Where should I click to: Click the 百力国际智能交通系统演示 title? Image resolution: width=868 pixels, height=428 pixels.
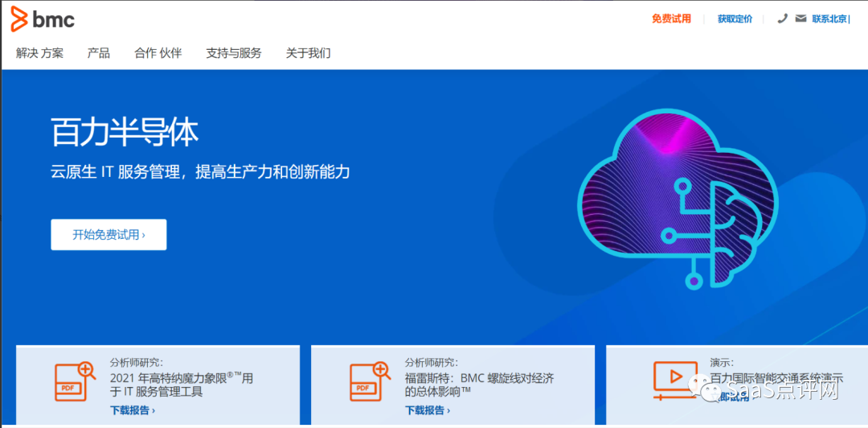pos(776,379)
